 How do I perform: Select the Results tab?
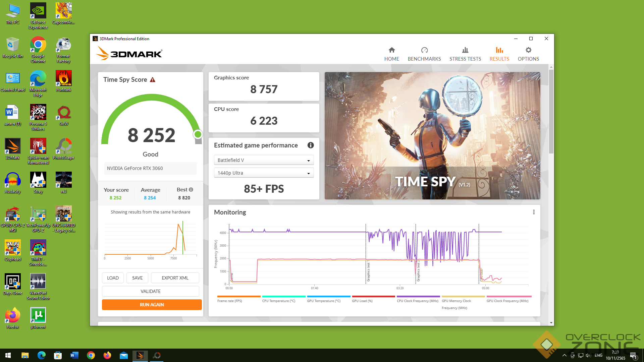pos(499,54)
